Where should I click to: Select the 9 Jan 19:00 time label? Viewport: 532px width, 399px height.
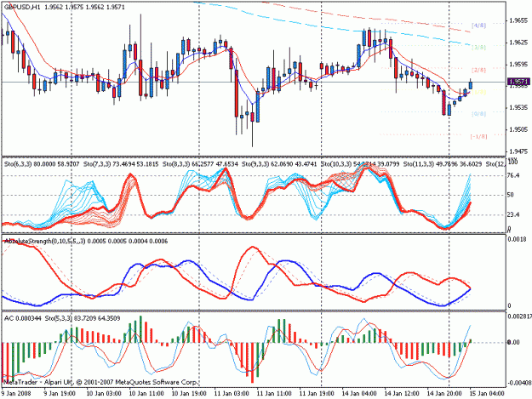pos(60,394)
